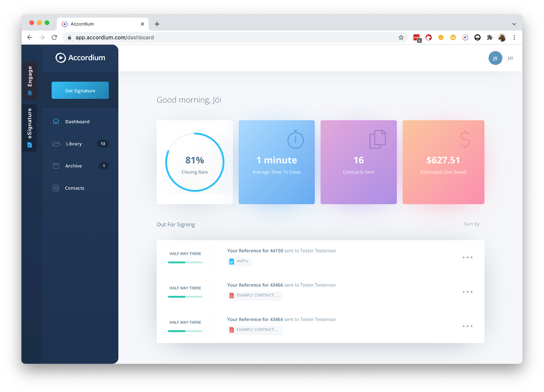This screenshot has width=544, height=392.
Task: Click the address bar URL field
Action: coord(235,37)
